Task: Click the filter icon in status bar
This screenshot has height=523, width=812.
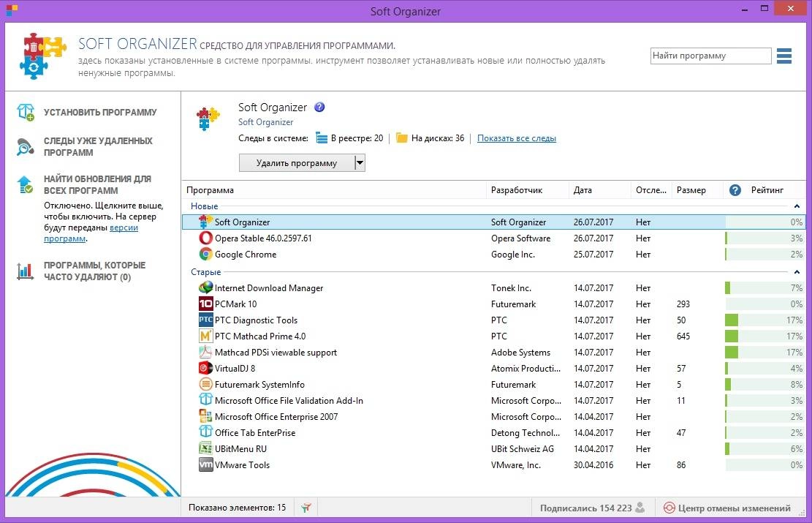Action: click(306, 508)
